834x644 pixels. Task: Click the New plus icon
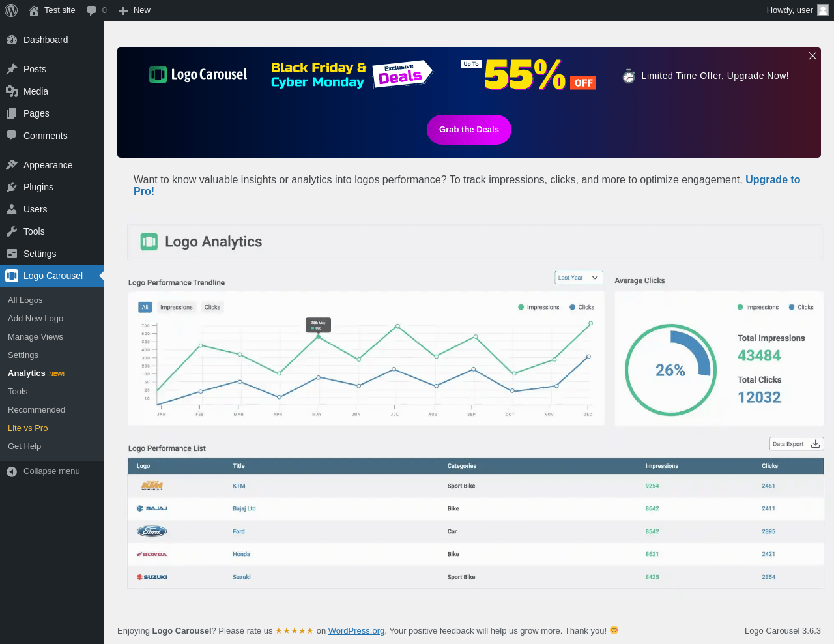click(123, 10)
